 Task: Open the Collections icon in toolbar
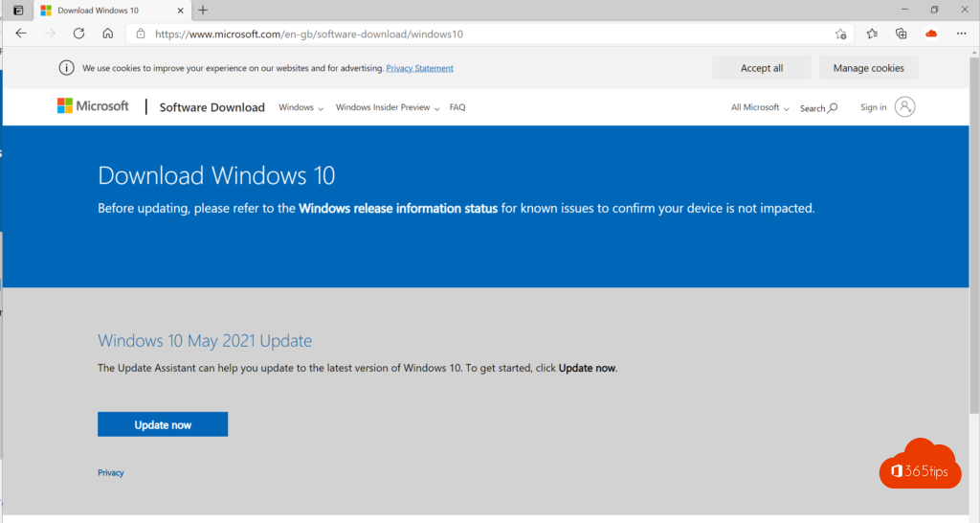(901, 34)
